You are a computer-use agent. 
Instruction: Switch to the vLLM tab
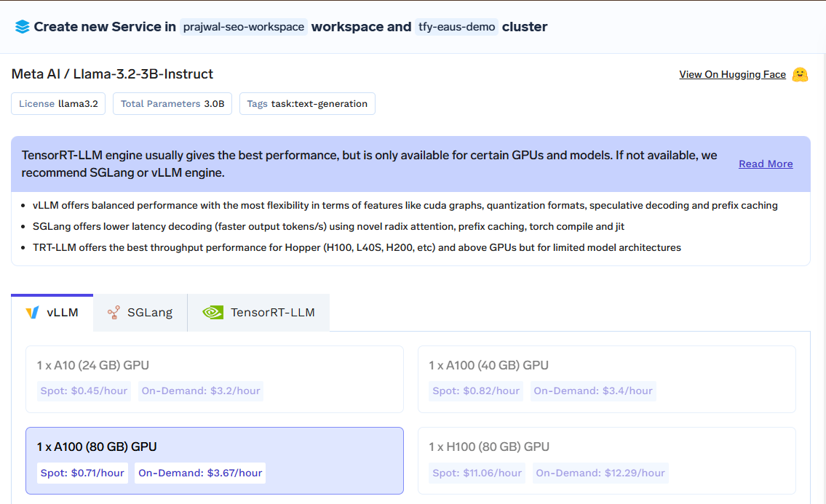coord(52,313)
